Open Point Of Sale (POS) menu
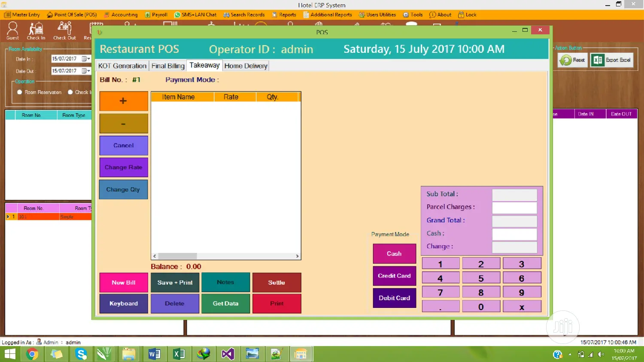This screenshot has height=362, width=644. tap(72, 15)
